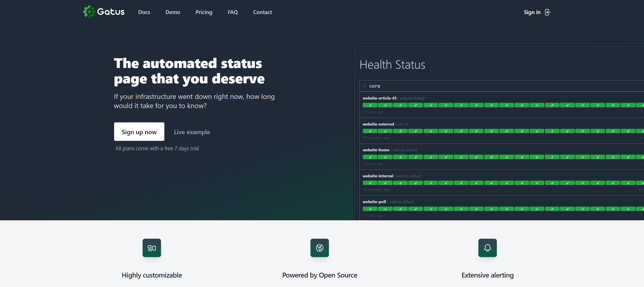Screen dimensions: 644x287
Task: Open the Live example link
Action: click(192, 132)
